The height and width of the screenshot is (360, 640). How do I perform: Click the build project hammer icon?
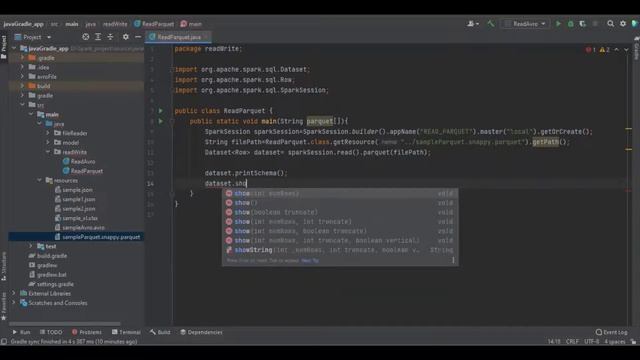(491, 24)
